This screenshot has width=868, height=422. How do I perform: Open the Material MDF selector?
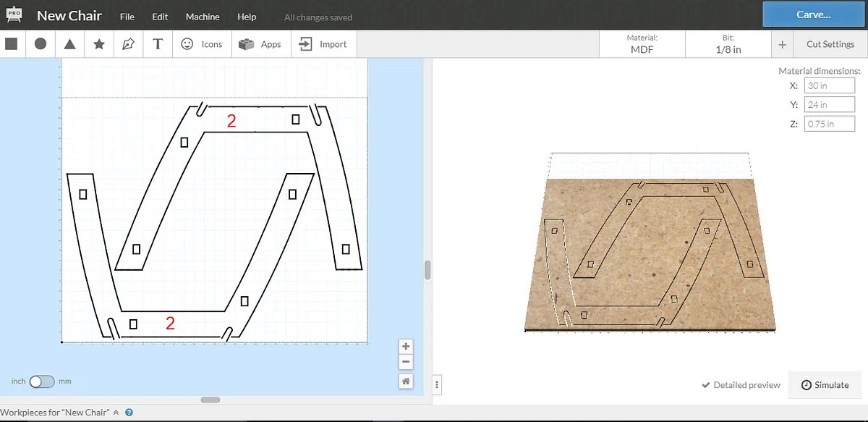[642, 44]
